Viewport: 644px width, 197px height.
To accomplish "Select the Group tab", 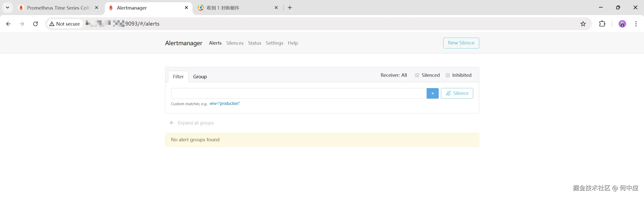I will pos(200,77).
